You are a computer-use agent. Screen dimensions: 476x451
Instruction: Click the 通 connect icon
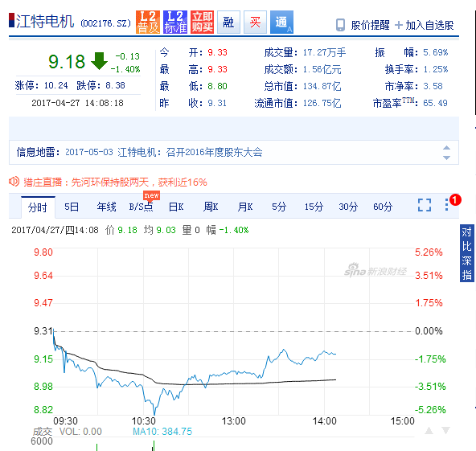[281, 23]
